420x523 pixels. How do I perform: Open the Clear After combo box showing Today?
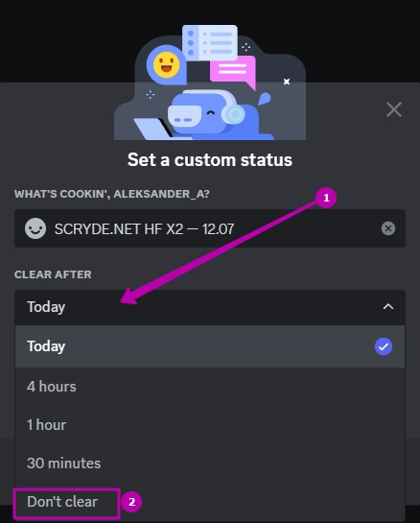coord(210,307)
